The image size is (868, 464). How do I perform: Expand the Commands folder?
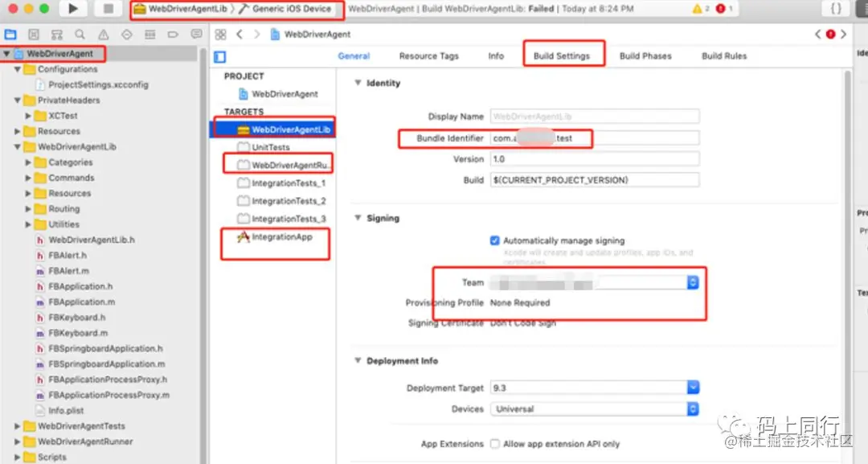(28, 178)
